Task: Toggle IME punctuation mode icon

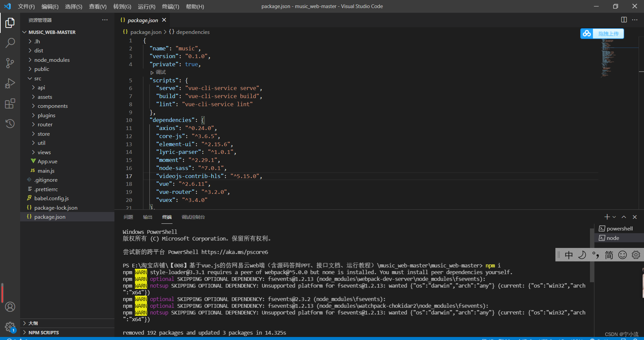Action: click(596, 255)
